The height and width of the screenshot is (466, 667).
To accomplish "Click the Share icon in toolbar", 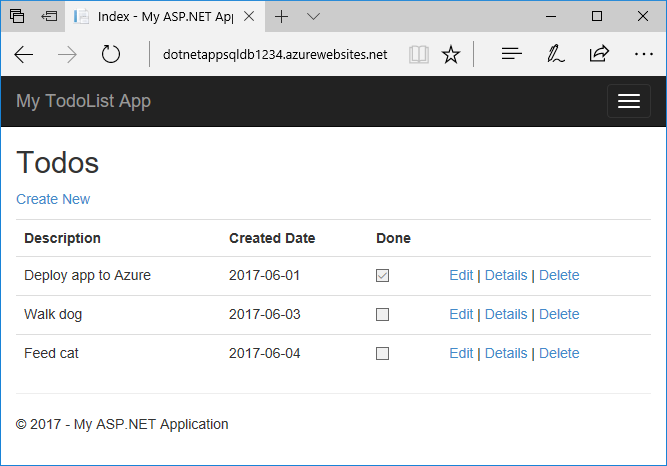I will click(600, 54).
